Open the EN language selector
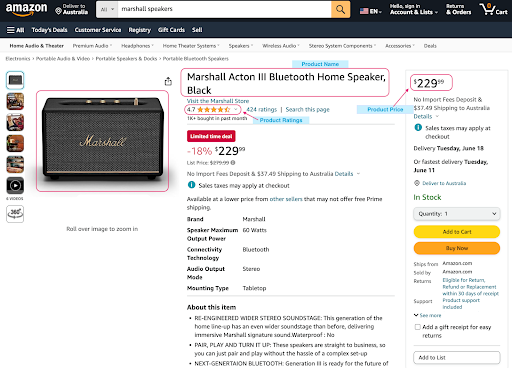 (x=371, y=11)
